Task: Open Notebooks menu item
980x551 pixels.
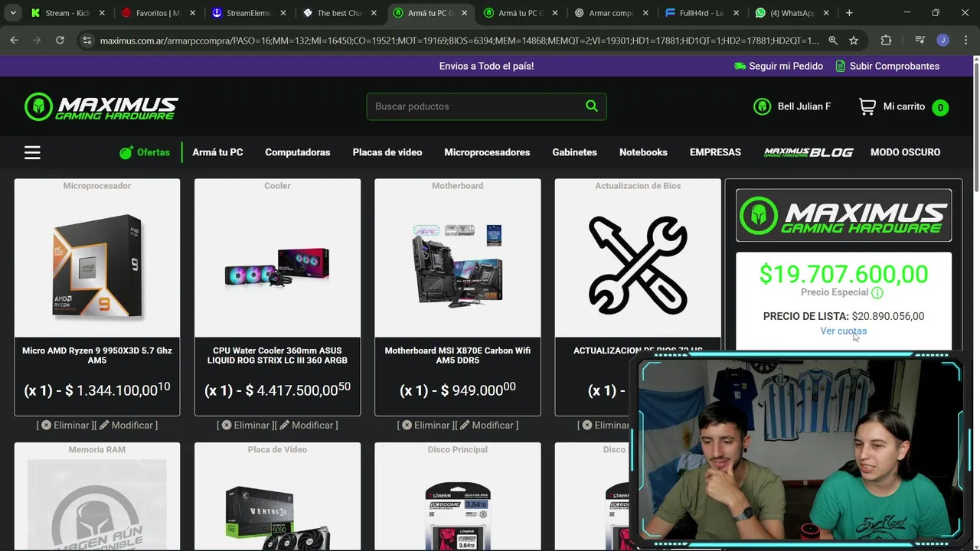Action: [643, 152]
